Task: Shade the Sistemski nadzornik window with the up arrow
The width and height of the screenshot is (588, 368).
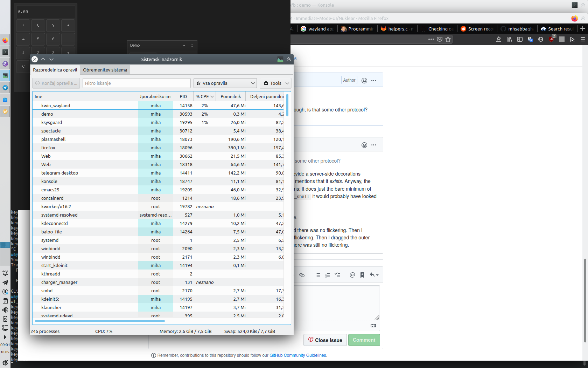Action: point(43,59)
